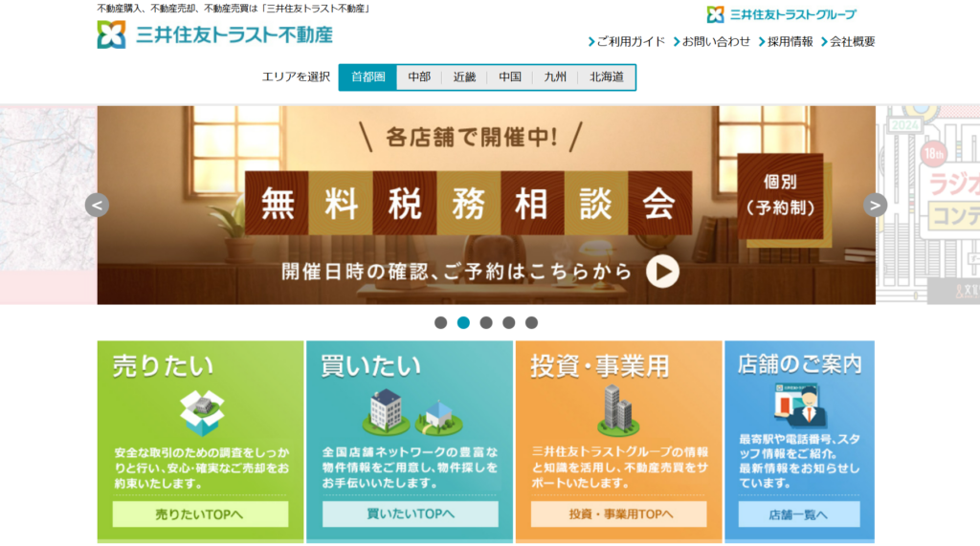This screenshot has width=980, height=546.
Task: Go to previous carousel slide arrow
Action: [97, 205]
